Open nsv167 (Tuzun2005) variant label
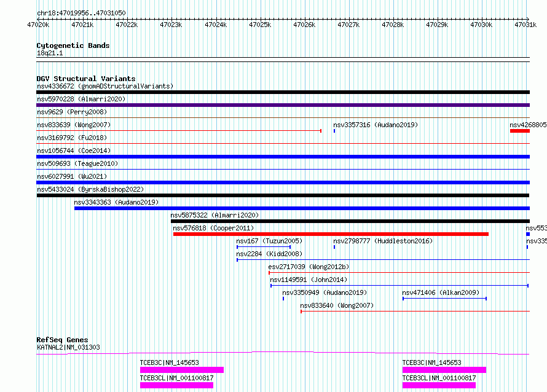The width and height of the screenshot is (547, 392). [x=269, y=241]
